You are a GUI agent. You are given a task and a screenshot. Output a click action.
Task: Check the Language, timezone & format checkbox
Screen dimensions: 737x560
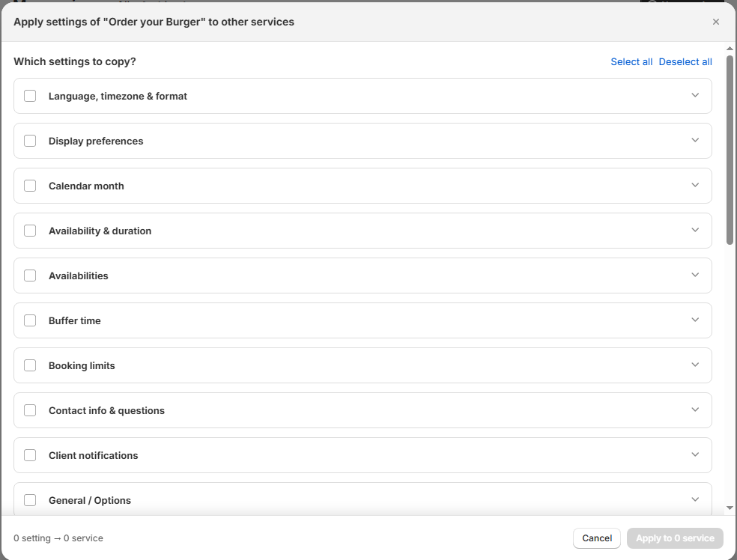point(30,96)
